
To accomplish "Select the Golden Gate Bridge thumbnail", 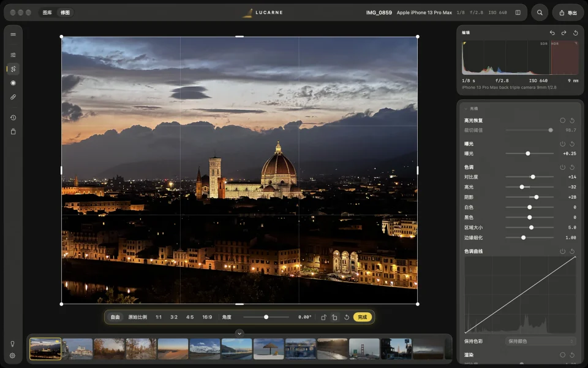I will [364, 349].
